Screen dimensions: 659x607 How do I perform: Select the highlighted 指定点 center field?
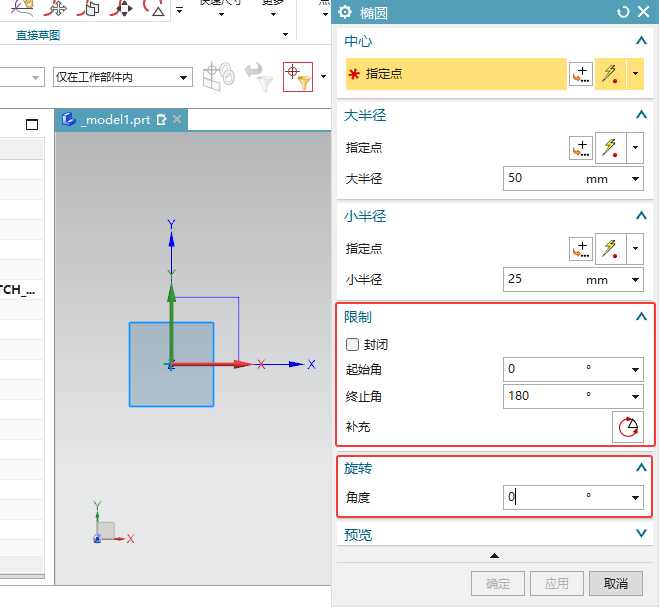click(x=456, y=74)
